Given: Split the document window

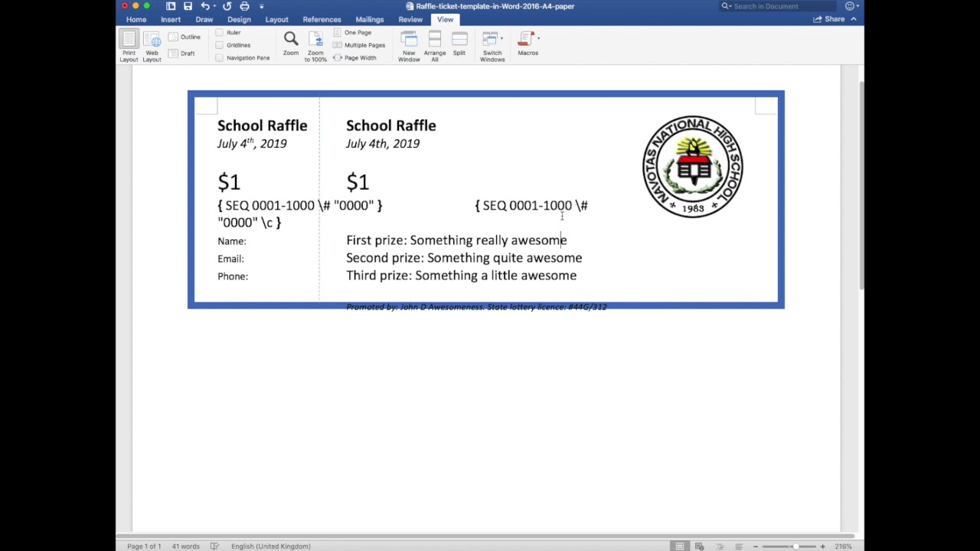Looking at the screenshot, I should pyautogui.click(x=459, y=44).
